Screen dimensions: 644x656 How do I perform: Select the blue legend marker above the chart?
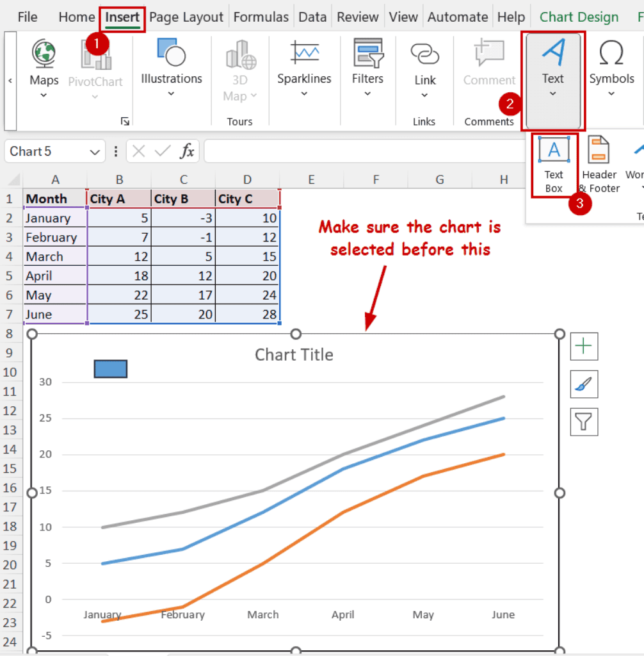coord(110,368)
